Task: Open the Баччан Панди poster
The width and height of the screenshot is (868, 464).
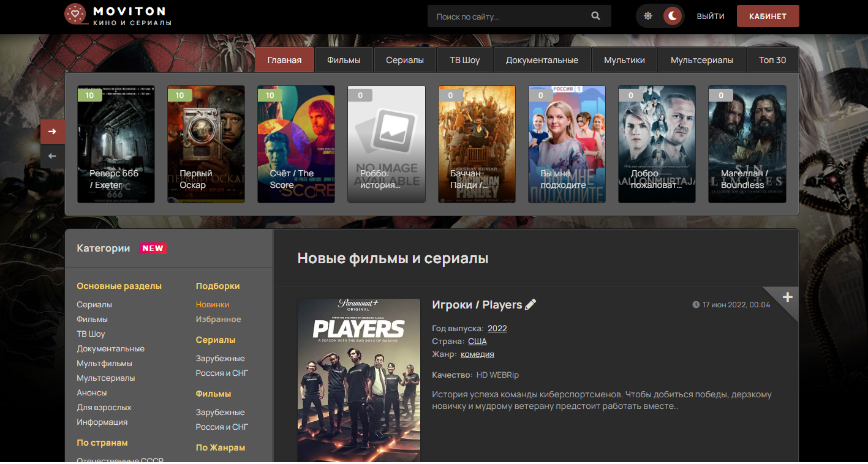Action: click(477, 144)
